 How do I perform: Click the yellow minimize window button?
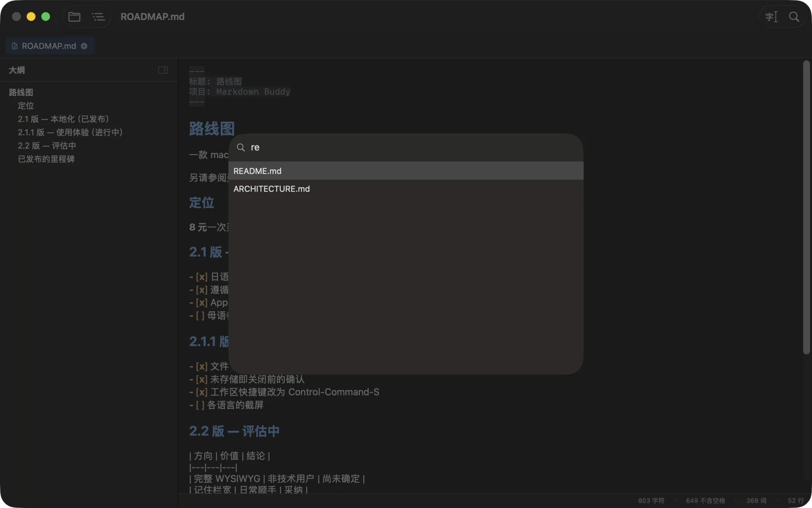coord(31,17)
